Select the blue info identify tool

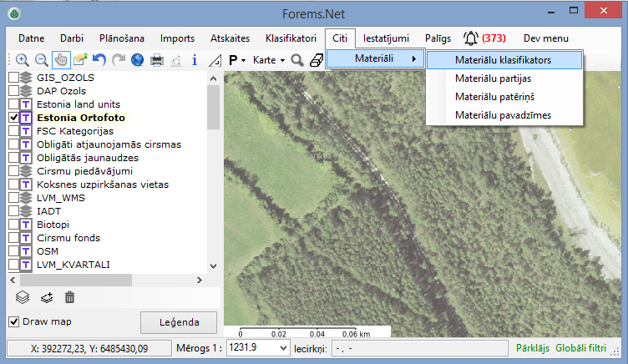click(x=195, y=60)
